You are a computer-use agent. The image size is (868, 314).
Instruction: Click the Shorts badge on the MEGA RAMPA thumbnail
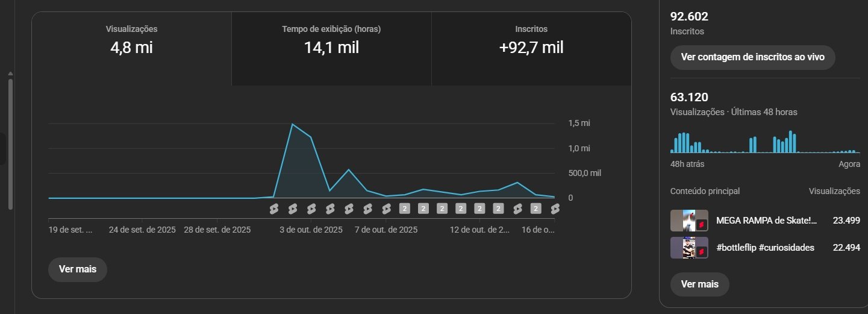[701, 225]
